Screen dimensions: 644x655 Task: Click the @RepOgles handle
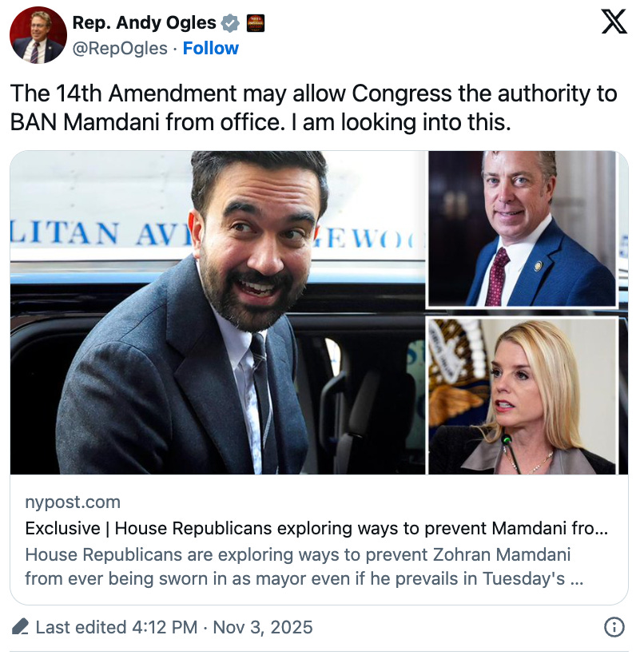click(x=120, y=49)
